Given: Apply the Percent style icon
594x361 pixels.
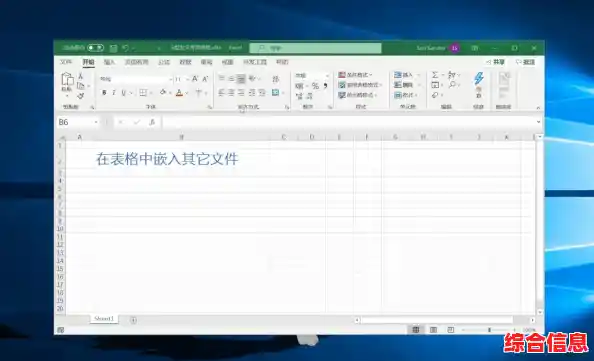Looking at the screenshot, I should click(x=315, y=86).
